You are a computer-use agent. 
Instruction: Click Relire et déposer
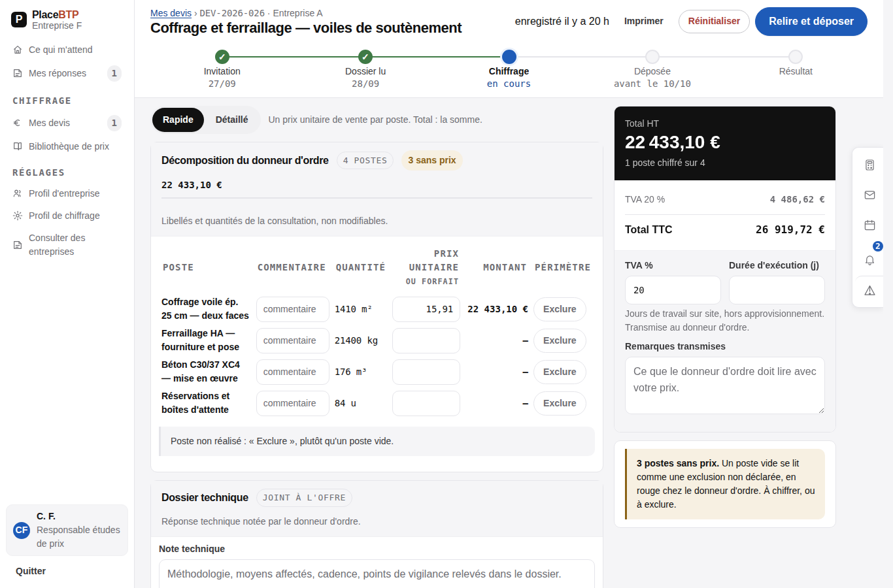click(811, 22)
